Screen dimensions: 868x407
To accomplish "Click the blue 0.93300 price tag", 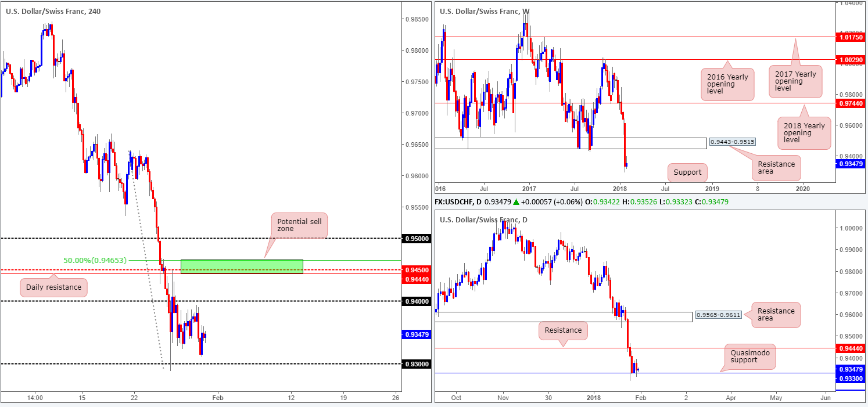I will pos(850,379).
